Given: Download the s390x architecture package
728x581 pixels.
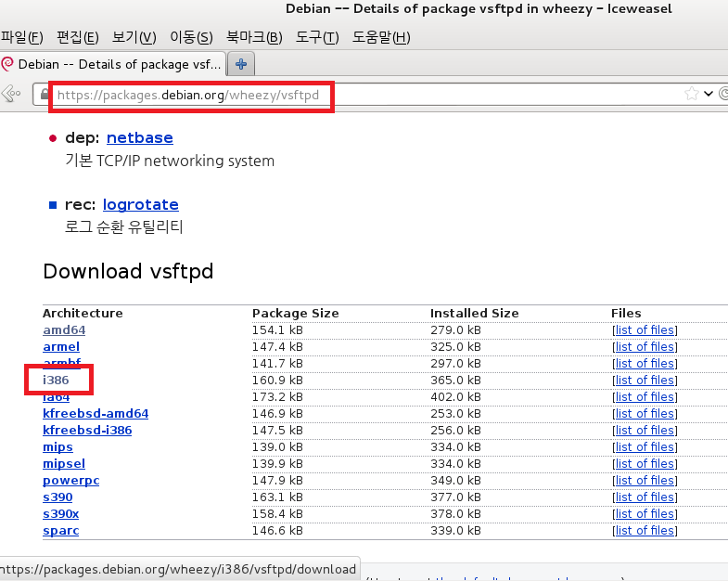Looking at the screenshot, I should click(61, 514).
